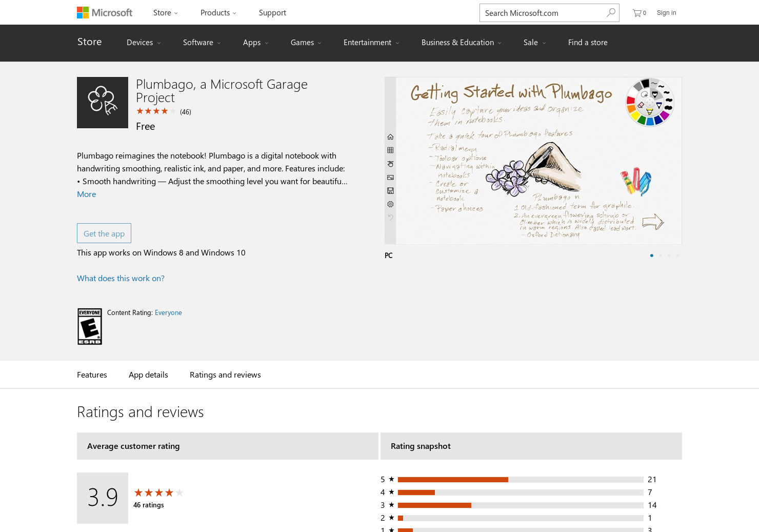This screenshot has height=532, width=759.
Task: Switch to the Features tab
Action: (x=92, y=375)
